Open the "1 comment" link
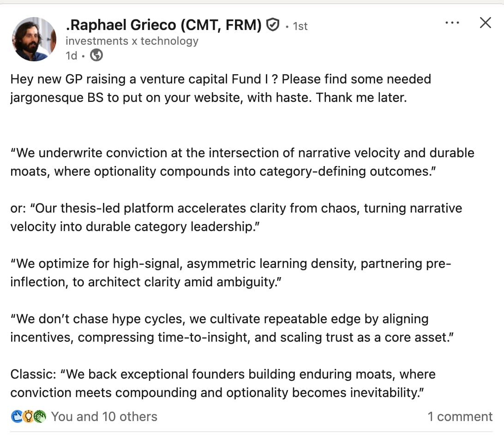Image resolution: width=504 pixels, height=439 pixels. tap(460, 417)
